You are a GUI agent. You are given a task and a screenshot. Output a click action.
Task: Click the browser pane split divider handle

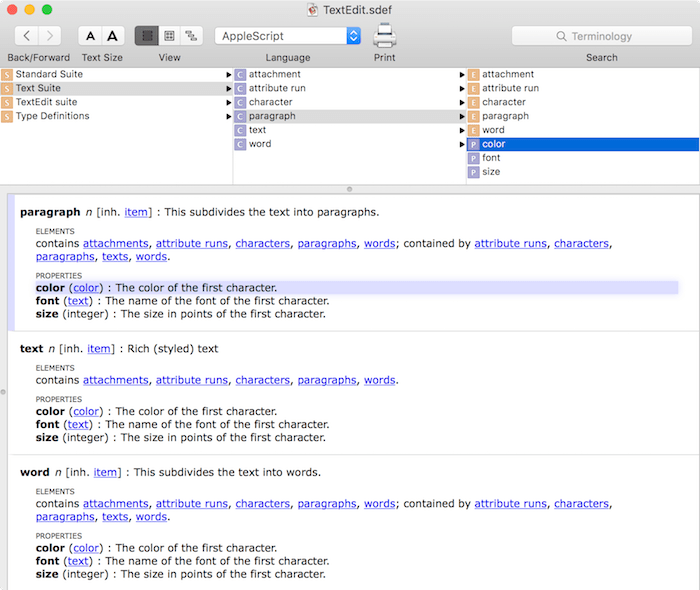click(350, 189)
